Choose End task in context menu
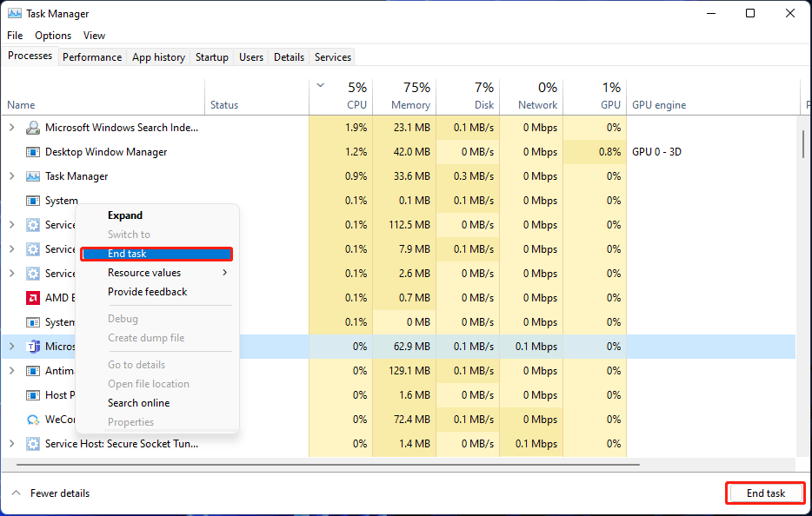Viewport: 812px width, 516px height. click(x=156, y=254)
